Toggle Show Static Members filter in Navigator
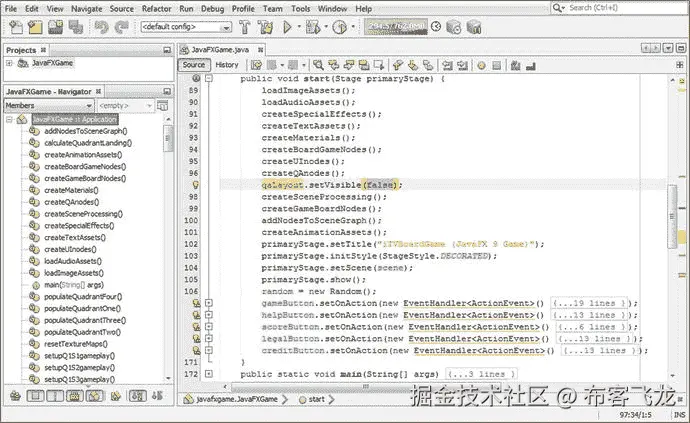The height and width of the screenshot is (423, 690). (55, 396)
